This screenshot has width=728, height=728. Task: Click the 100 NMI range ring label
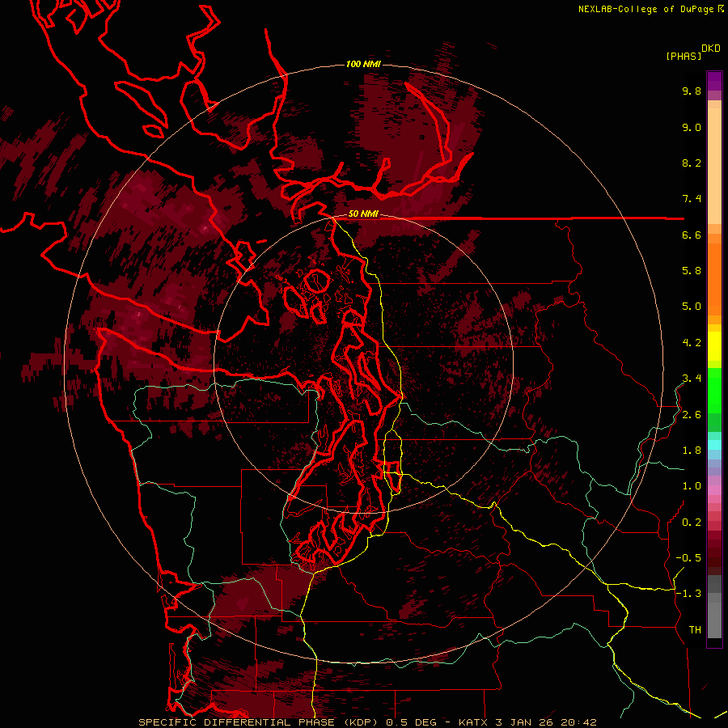pyautogui.click(x=363, y=64)
